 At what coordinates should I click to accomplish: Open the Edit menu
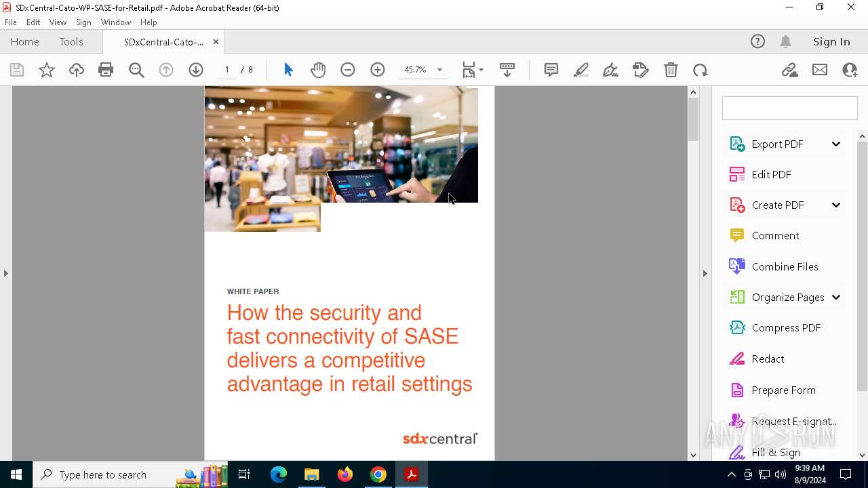[33, 22]
